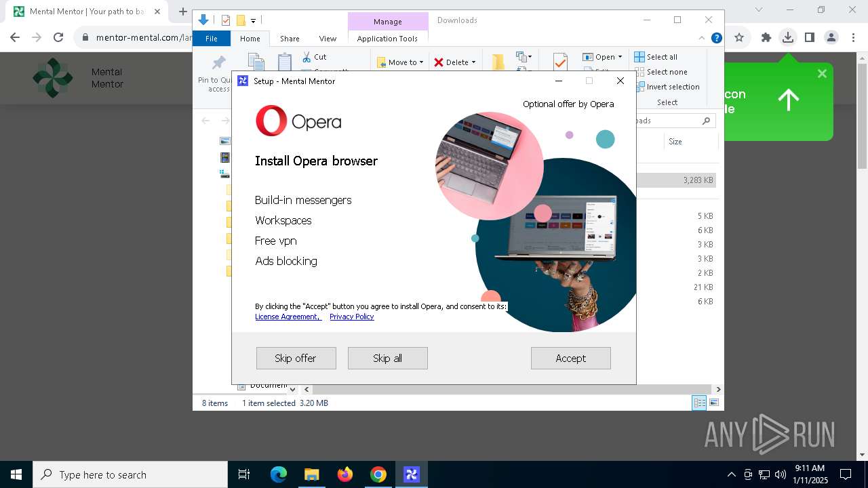Viewport: 868px width, 488px height.
Task: Click the volume speaker tray icon
Action: tap(781, 474)
